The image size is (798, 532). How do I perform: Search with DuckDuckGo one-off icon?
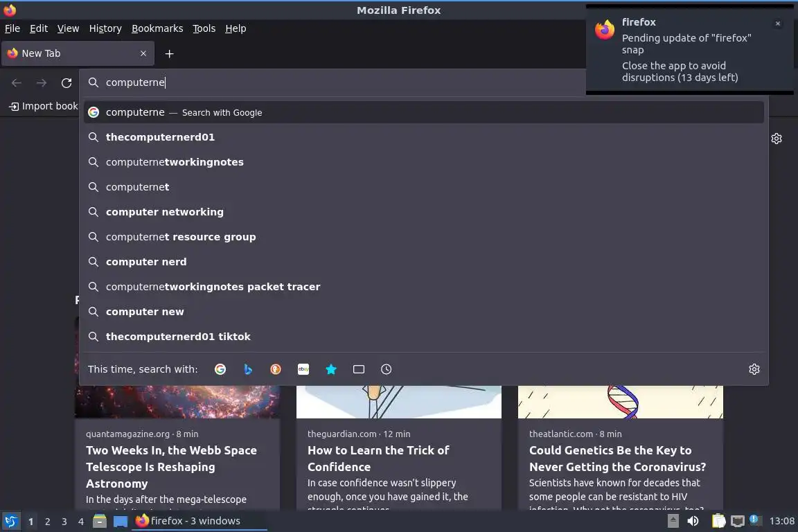(x=275, y=369)
